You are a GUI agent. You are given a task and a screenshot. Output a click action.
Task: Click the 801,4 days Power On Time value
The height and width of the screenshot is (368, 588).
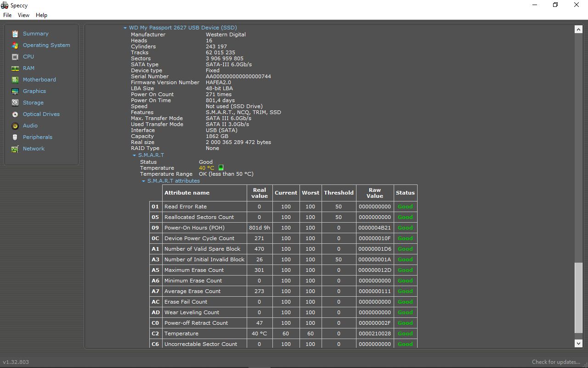pyautogui.click(x=220, y=100)
